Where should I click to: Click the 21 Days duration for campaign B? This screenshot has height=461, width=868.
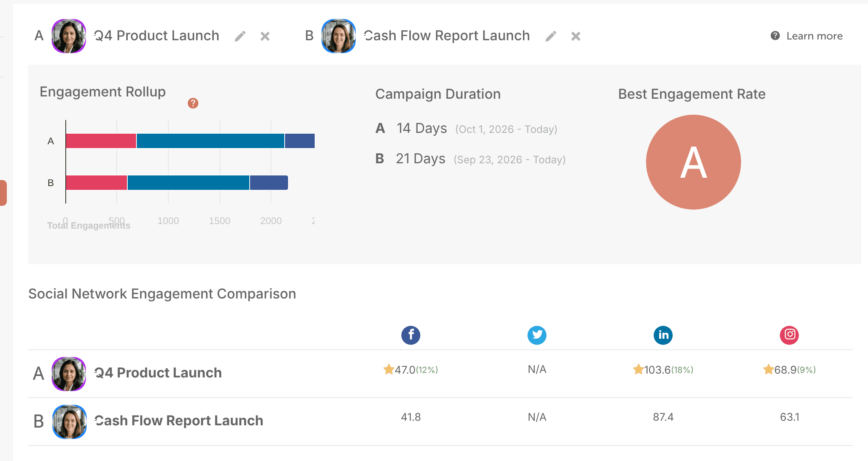click(421, 159)
